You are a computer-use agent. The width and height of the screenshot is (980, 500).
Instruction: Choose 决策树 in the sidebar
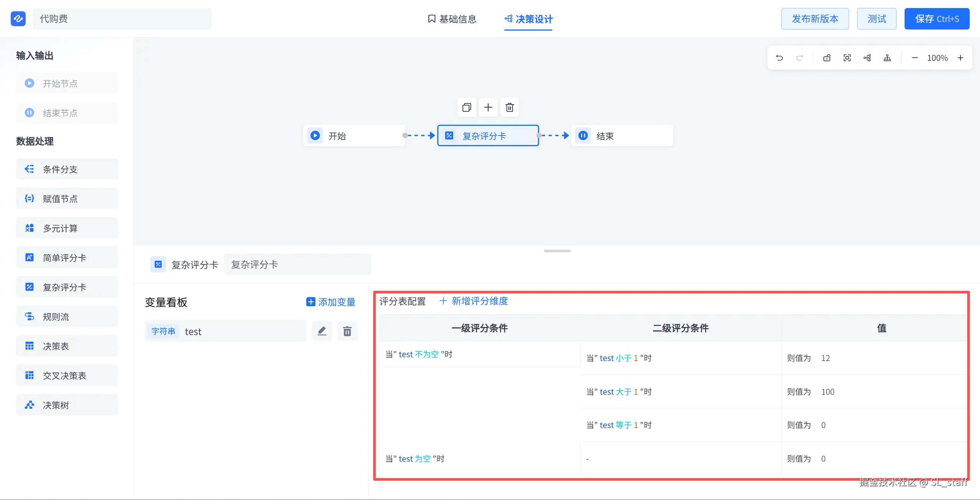click(67, 405)
